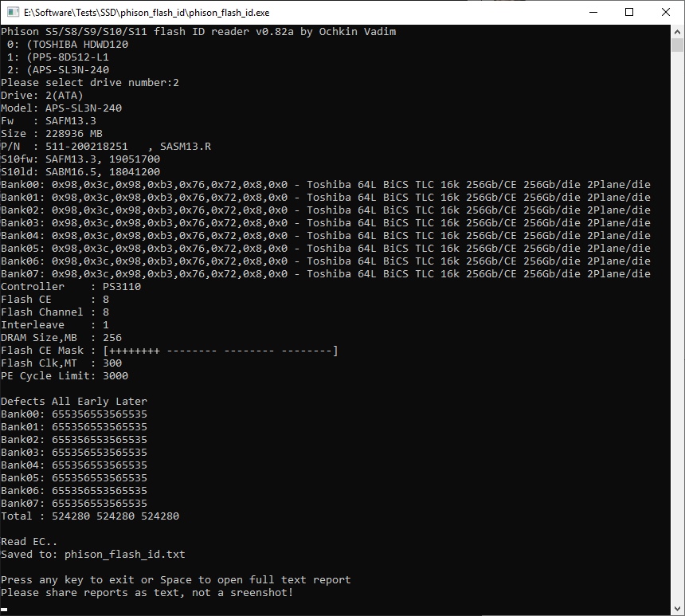Click 'Saved to: phison_flash_id.txt' line
Image resolution: width=685 pixels, height=616 pixels.
[x=93, y=555]
